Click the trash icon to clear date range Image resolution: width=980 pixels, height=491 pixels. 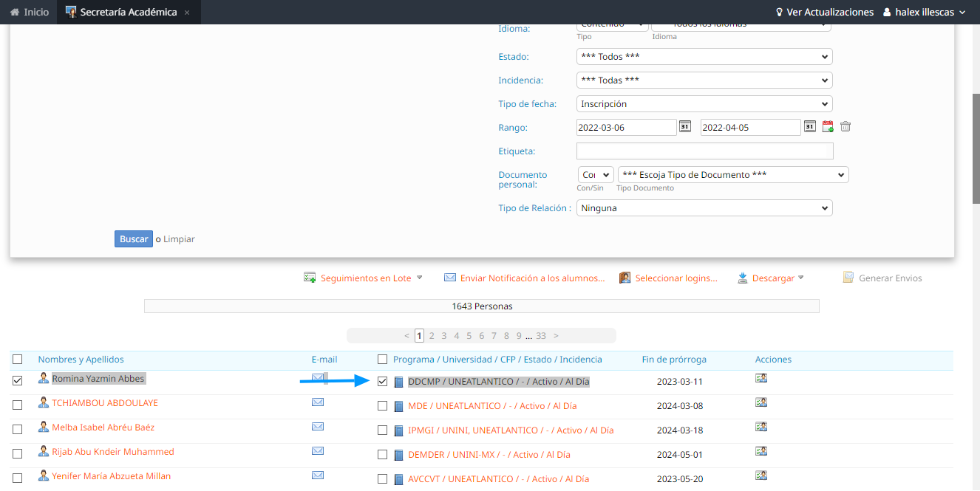point(845,127)
